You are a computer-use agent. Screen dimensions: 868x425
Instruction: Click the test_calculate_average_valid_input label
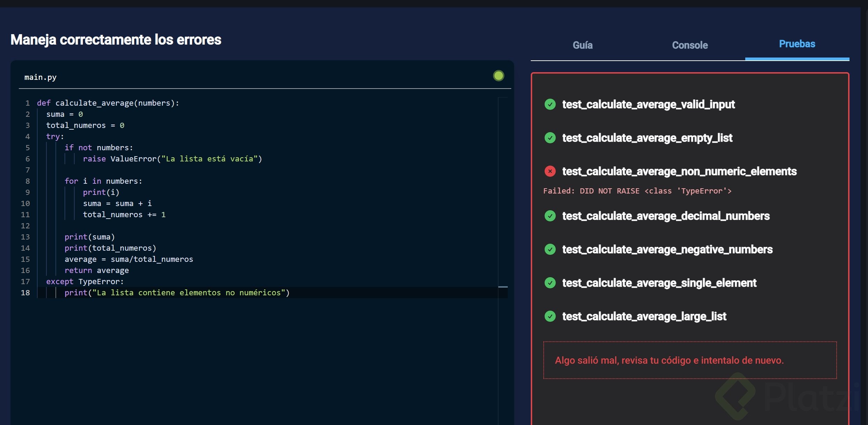pos(648,104)
